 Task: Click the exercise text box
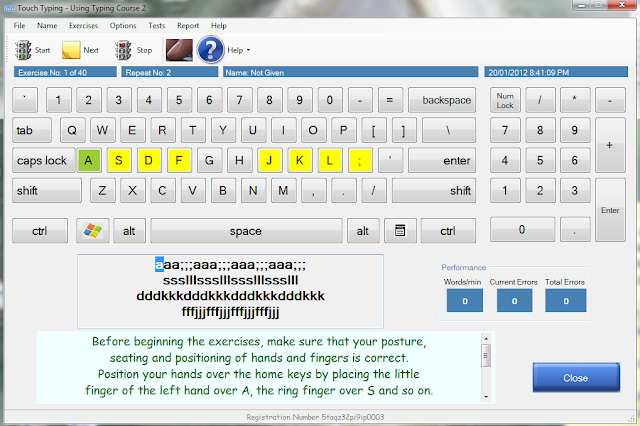click(x=230, y=291)
